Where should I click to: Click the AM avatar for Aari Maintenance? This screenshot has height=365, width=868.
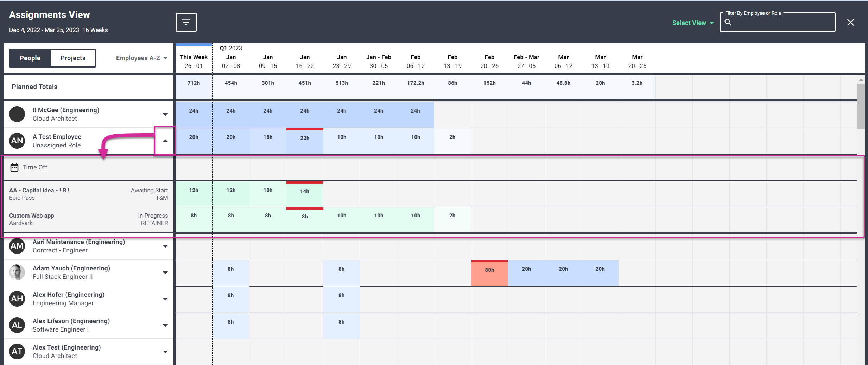click(x=17, y=246)
